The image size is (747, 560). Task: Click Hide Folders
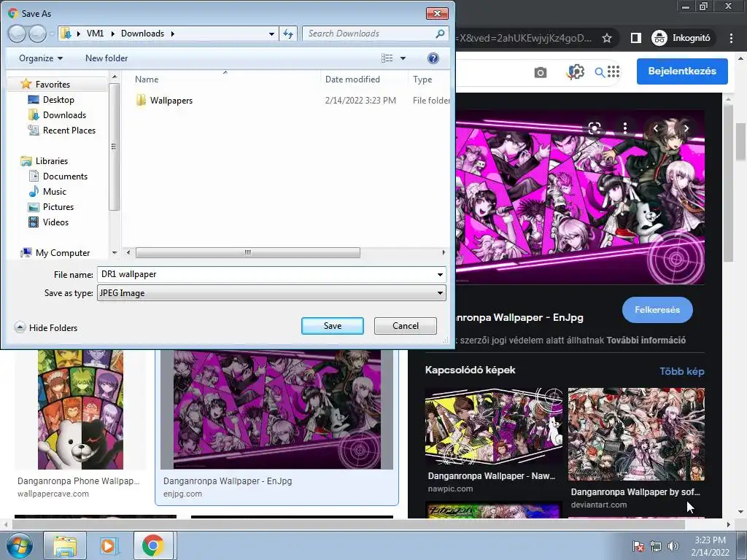pyautogui.click(x=46, y=327)
